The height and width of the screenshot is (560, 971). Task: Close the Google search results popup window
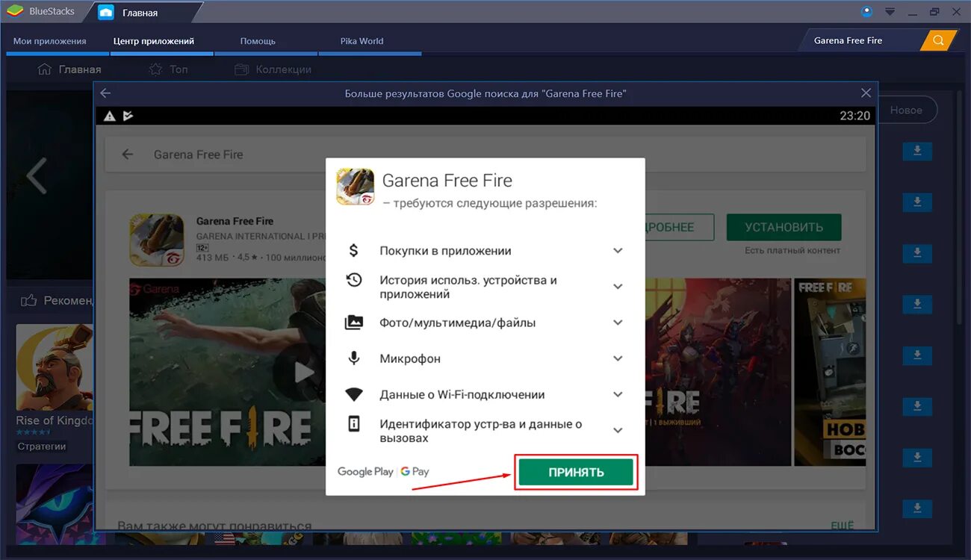point(866,93)
